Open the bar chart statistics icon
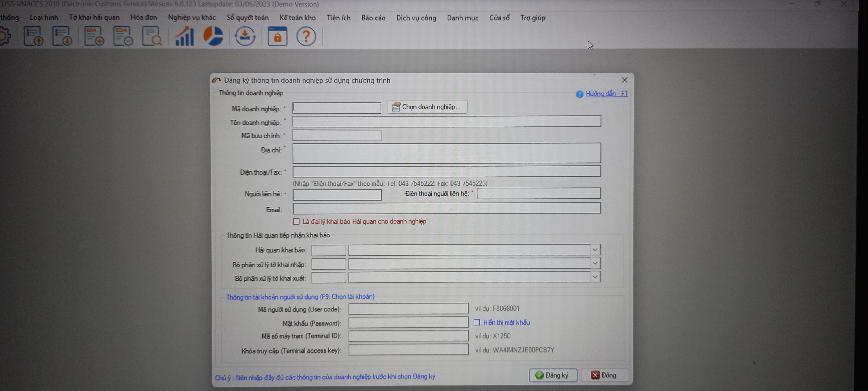Screen dimensions: 868x391 [x=184, y=36]
